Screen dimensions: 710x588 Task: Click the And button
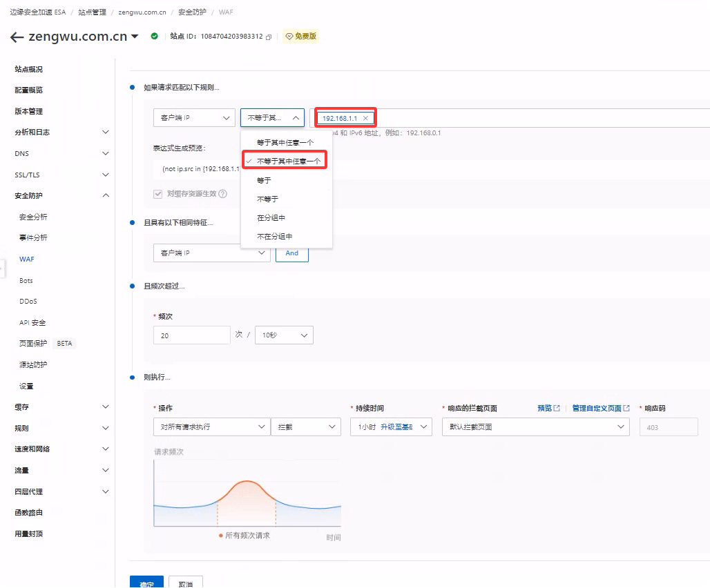[292, 253]
